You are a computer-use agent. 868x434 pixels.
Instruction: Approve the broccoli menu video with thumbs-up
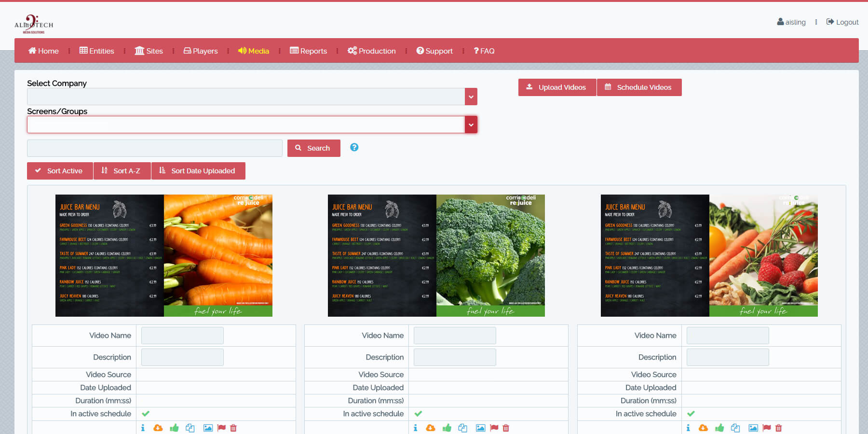[447, 428]
